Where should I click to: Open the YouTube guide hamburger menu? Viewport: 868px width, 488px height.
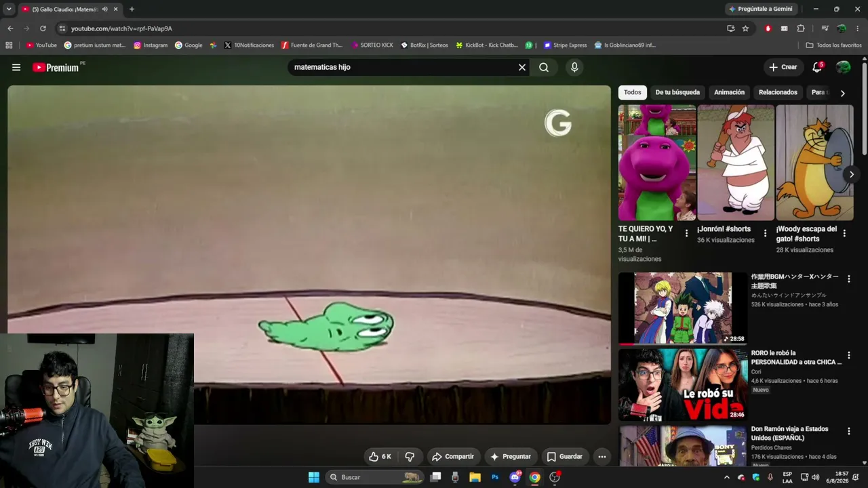click(16, 67)
